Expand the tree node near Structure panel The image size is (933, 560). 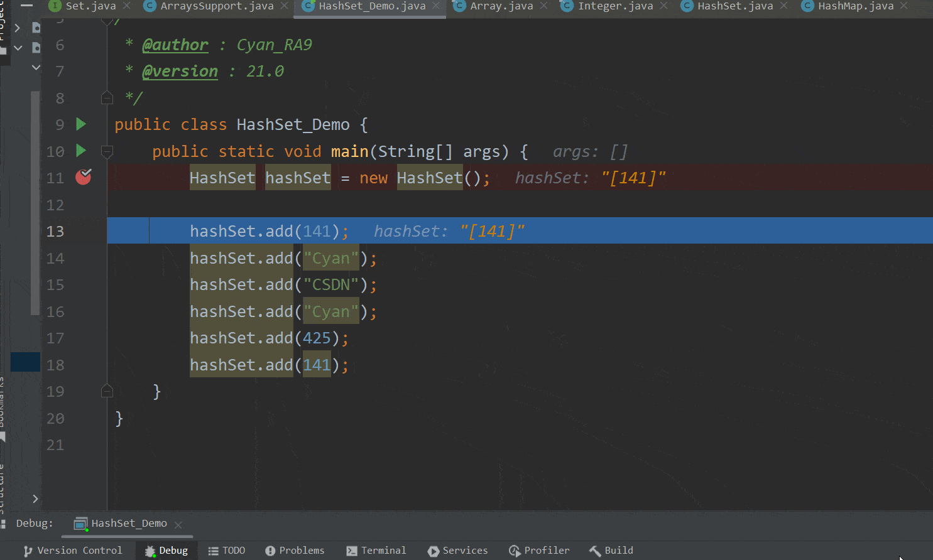click(35, 498)
